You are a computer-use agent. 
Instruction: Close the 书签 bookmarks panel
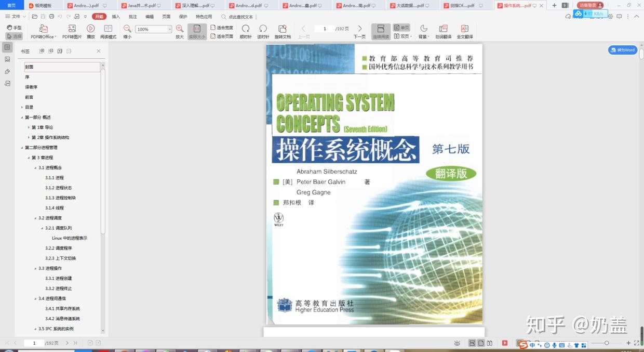coord(99,51)
